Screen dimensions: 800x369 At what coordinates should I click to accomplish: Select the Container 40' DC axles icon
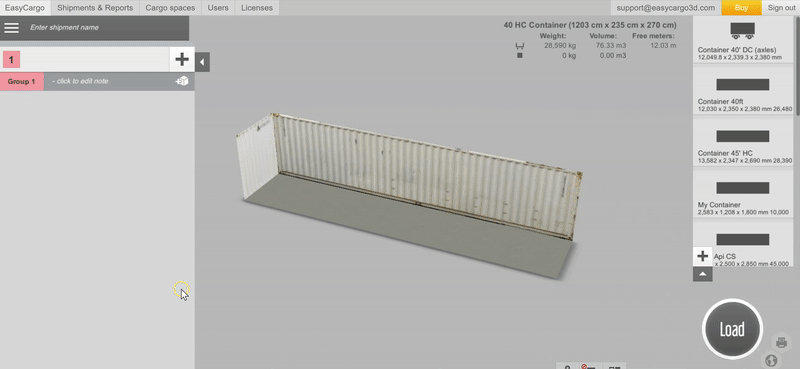(x=742, y=30)
